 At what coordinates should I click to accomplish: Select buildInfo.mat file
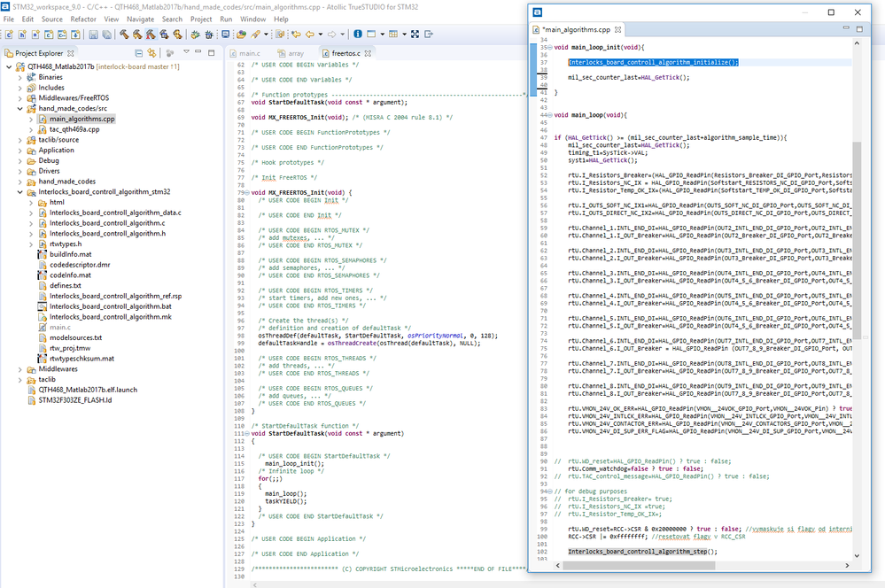pos(70,254)
